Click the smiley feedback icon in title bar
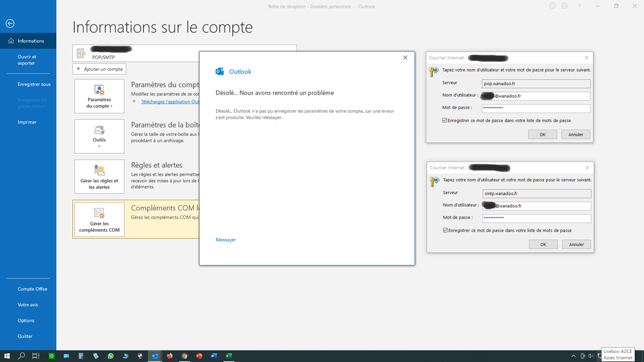 click(x=552, y=6)
